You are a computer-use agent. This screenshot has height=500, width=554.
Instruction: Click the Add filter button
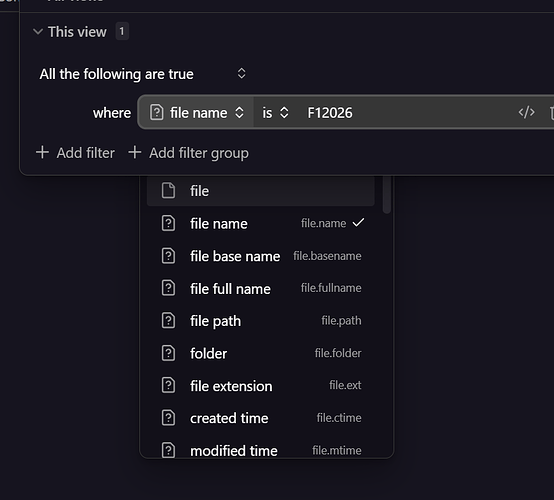[75, 153]
